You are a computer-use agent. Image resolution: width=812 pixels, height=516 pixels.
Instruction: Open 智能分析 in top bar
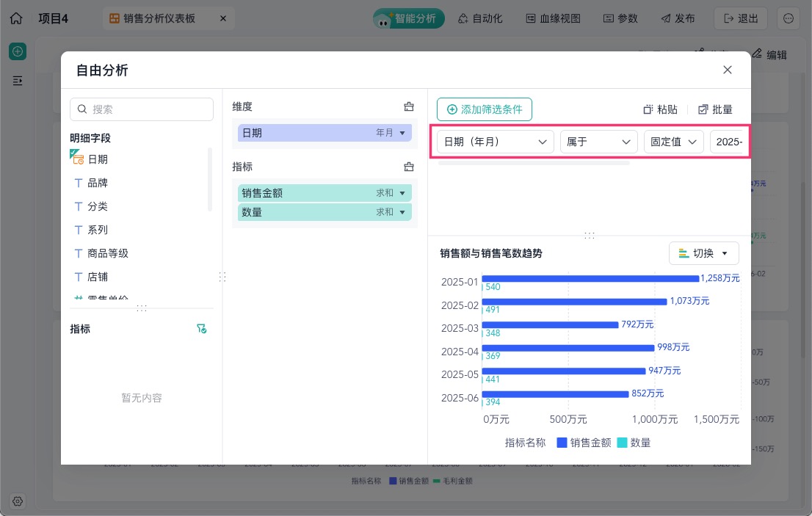409,18
